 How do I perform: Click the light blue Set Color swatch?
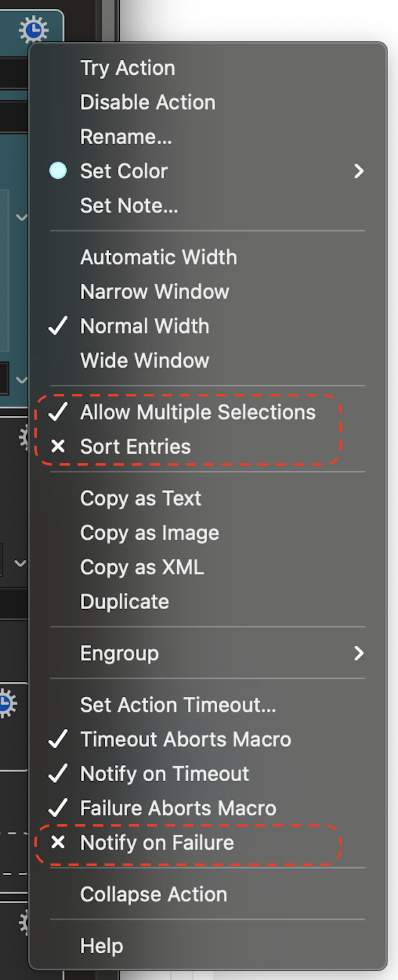[58, 171]
